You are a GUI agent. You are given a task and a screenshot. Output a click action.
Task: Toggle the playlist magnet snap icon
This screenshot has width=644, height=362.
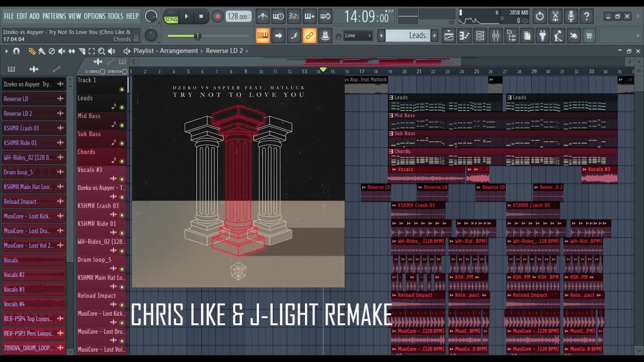(16, 51)
